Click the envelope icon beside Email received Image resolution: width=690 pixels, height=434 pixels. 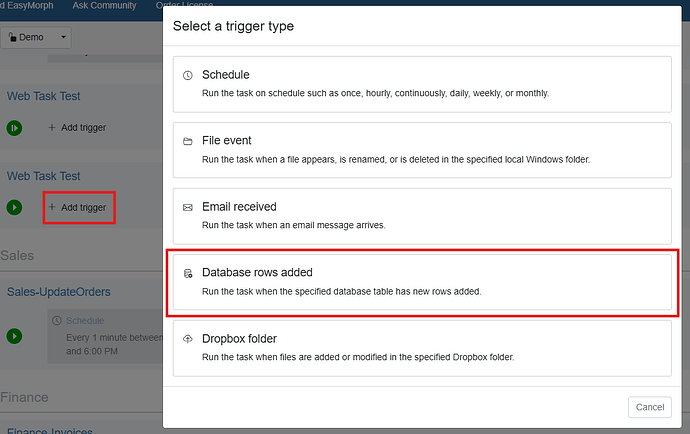coord(187,207)
